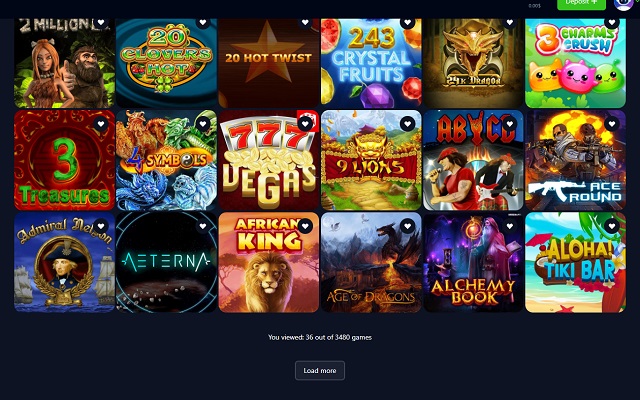
Task: Open 777 Vegas game thumbnail
Action: 269,160
